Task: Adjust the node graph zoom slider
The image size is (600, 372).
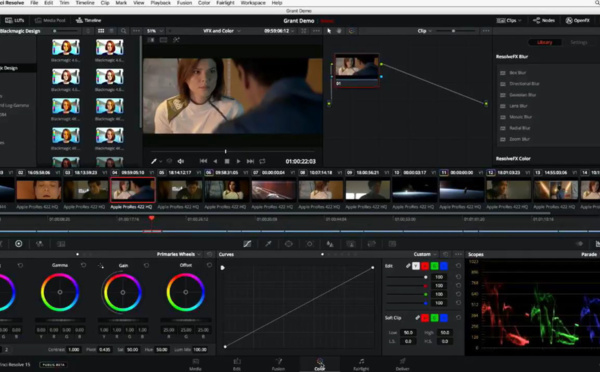Action: click(x=453, y=31)
